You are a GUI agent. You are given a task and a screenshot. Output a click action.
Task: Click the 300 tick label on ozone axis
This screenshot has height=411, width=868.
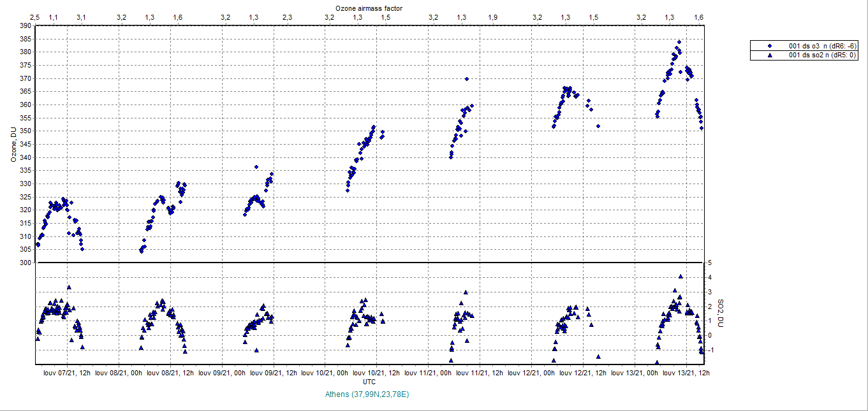coord(24,263)
